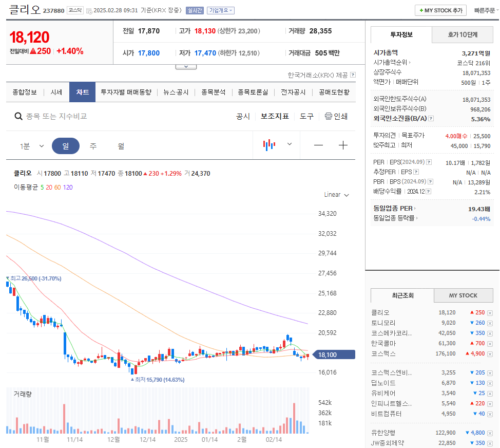Open the 호가 10단계 tab
Image resolution: width=500 pixels, height=448 pixels.
click(x=461, y=34)
